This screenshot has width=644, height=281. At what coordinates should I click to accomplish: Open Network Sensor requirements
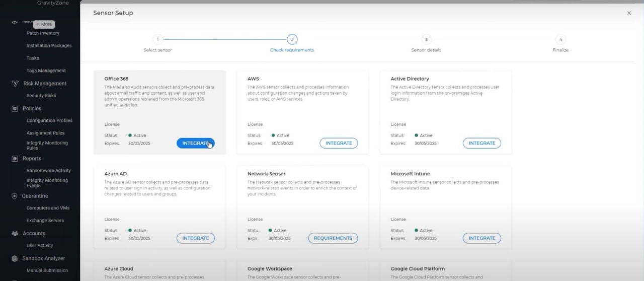point(333,238)
